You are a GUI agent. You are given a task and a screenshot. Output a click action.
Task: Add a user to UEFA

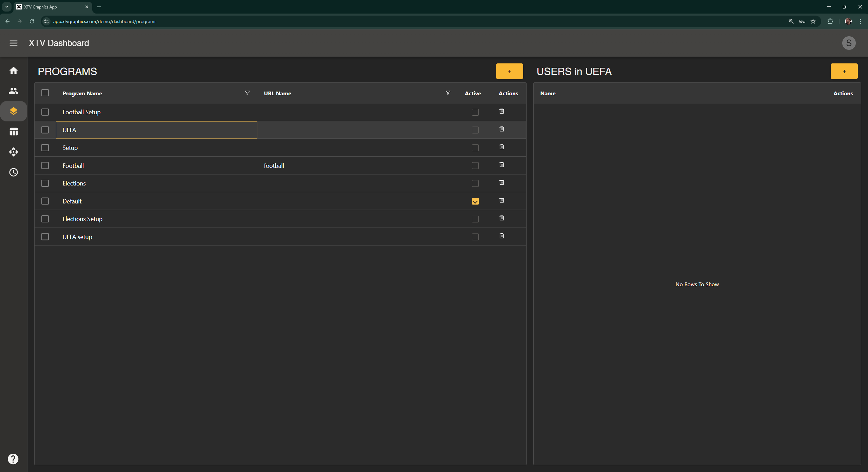click(844, 72)
